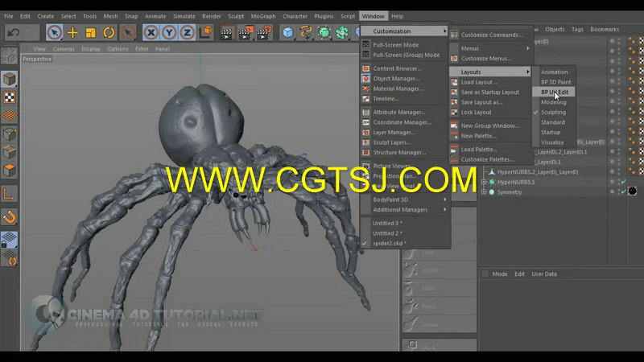Toggle Y axis lock
This screenshot has height=362, width=644.
coord(169,32)
